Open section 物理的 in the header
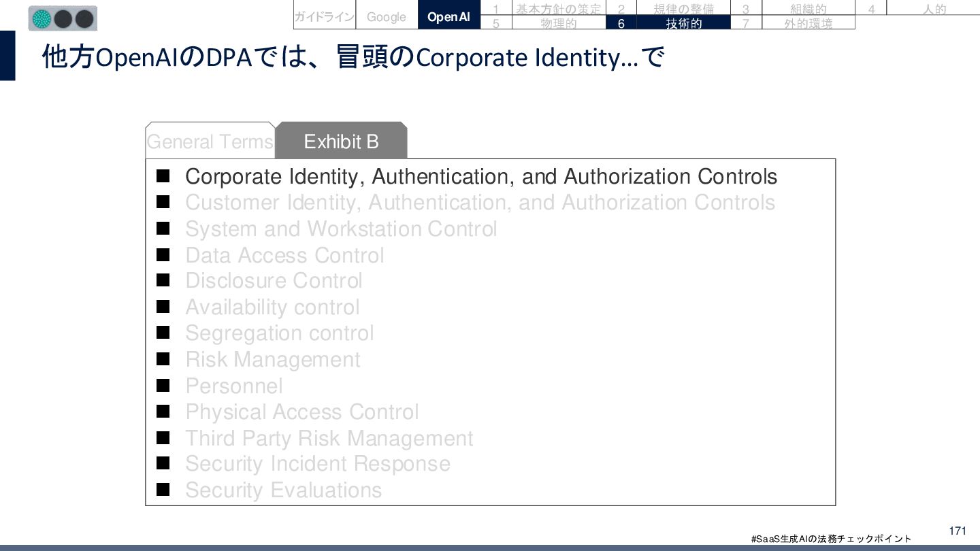980x551 pixels. (558, 23)
